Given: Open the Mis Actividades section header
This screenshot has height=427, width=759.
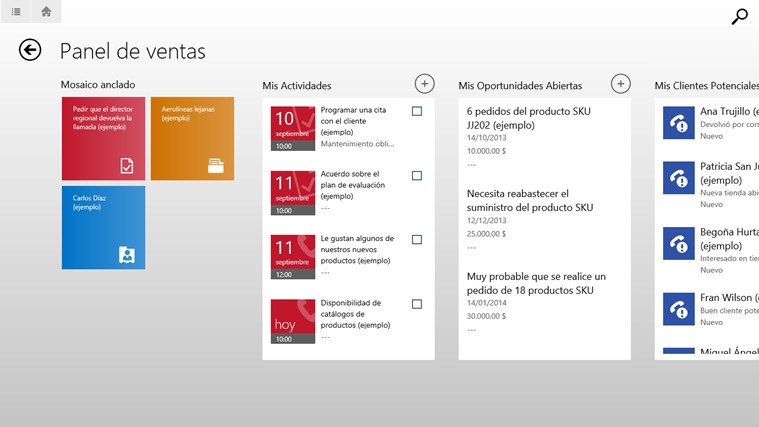Looking at the screenshot, I should (297, 86).
